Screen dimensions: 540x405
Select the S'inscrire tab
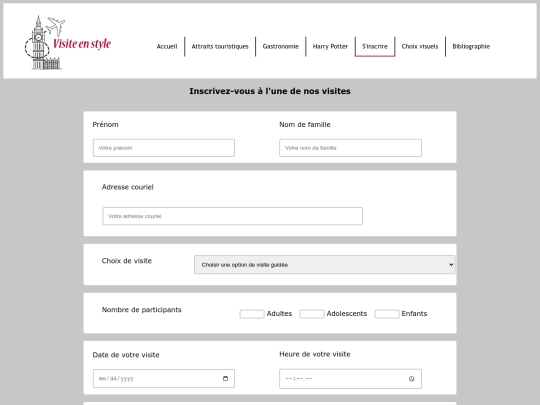pos(375,46)
